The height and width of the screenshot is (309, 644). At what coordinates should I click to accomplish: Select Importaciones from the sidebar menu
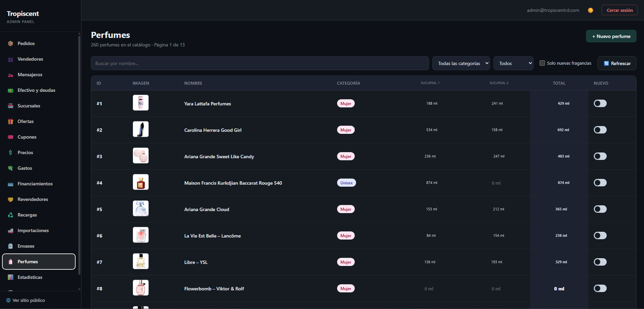[x=39, y=230]
